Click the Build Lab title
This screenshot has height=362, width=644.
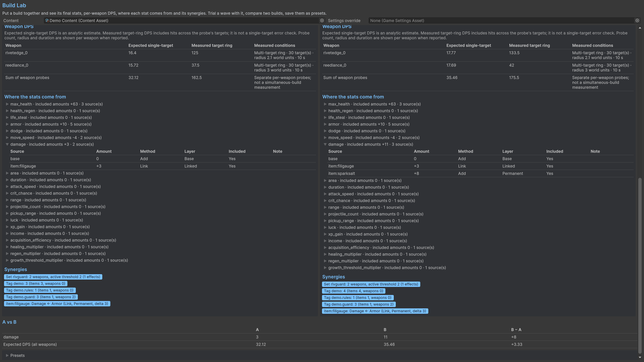[x=14, y=5]
